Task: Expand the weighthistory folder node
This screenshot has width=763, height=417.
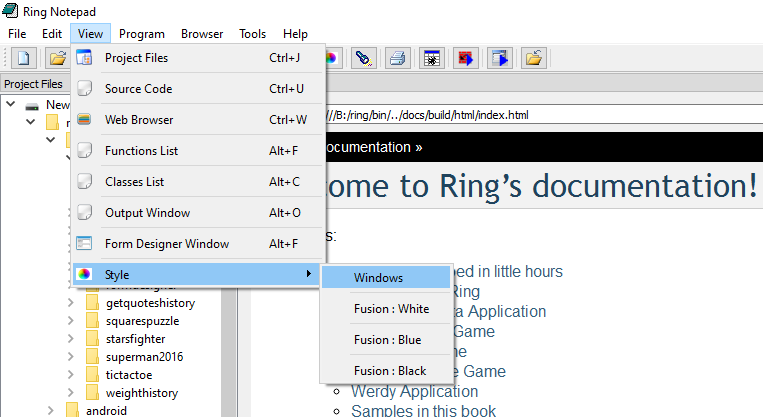Action: (70, 393)
